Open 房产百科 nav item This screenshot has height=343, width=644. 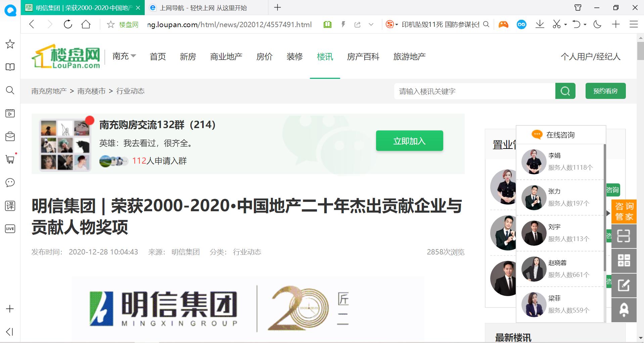pos(363,57)
